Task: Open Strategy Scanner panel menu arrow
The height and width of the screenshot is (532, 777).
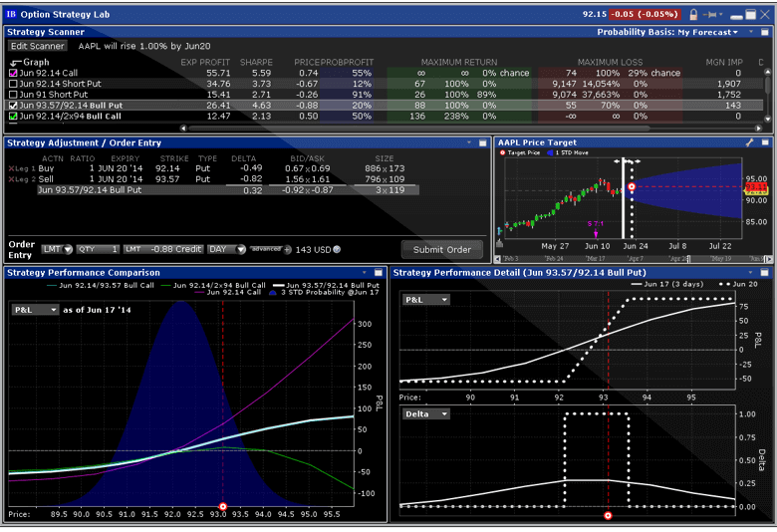Action: [752, 32]
